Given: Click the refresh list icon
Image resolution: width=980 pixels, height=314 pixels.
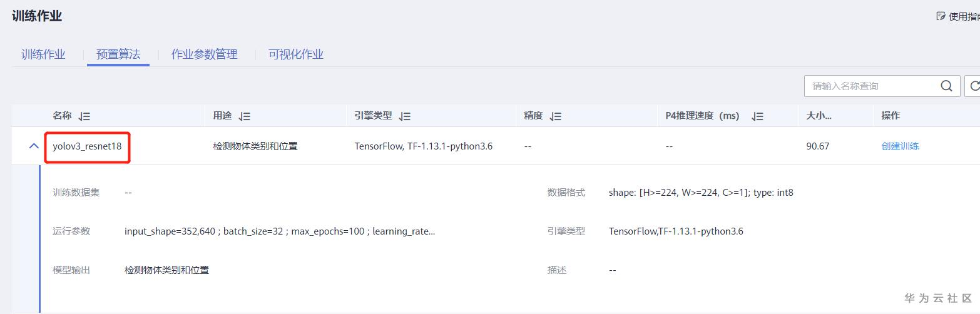Looking at the screenshot, I should pos(974,86).
